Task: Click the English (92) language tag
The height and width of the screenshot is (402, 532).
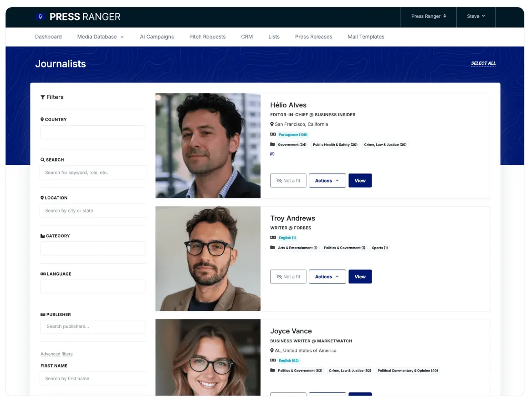Action: pos(289,361)
